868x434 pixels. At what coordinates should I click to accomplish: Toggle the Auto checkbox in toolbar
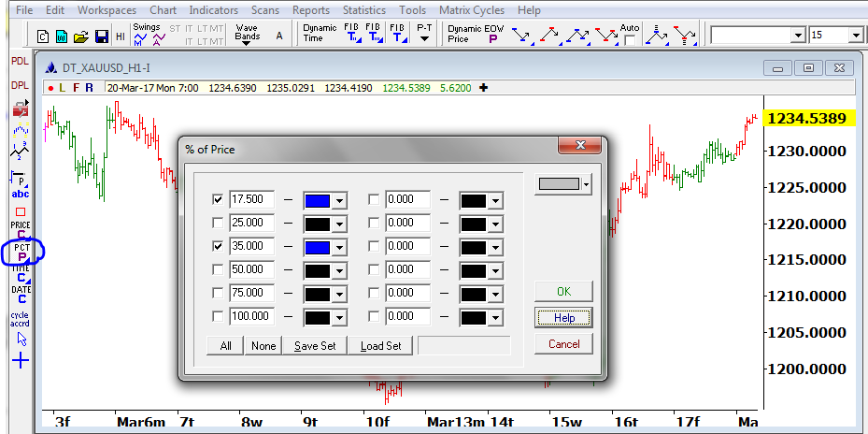coord(630,40)
